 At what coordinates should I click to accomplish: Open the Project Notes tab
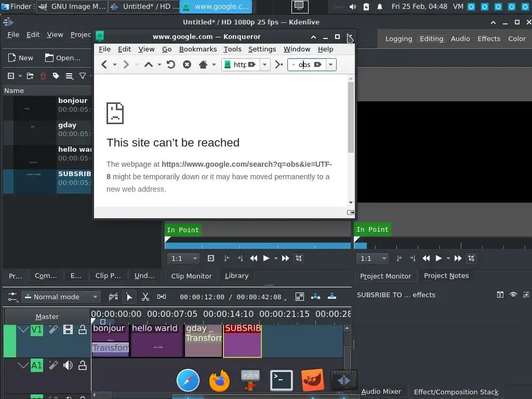(446, 276)
